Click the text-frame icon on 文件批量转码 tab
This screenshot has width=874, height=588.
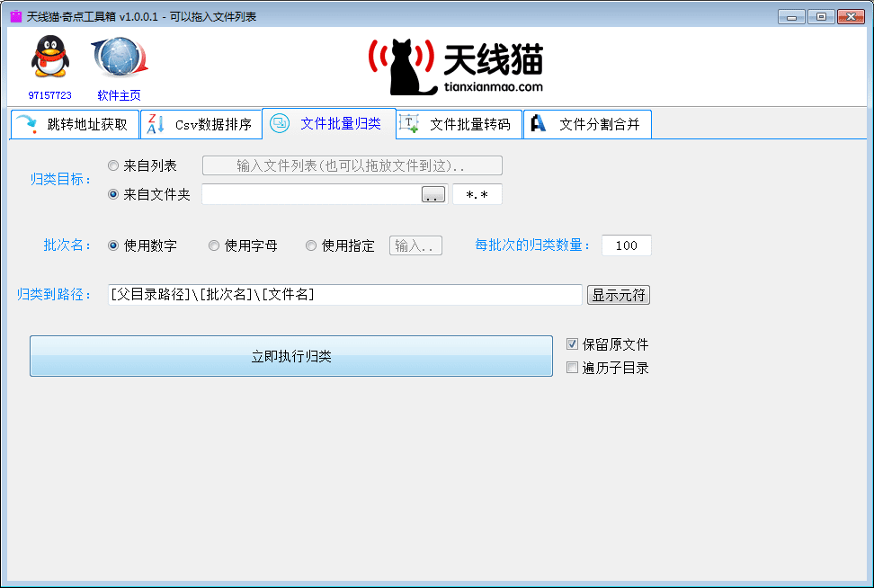[409, 124]
